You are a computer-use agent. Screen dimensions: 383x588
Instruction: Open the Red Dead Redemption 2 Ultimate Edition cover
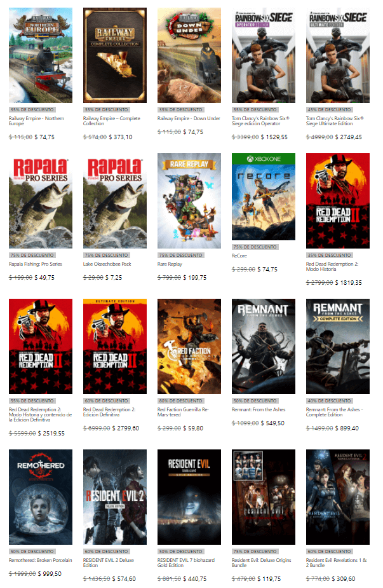coord(115,346)
